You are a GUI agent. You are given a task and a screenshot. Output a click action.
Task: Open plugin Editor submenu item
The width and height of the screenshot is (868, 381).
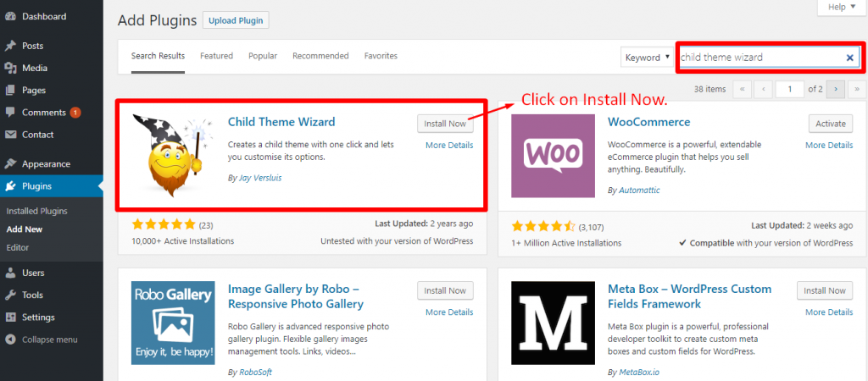[18, 248]
